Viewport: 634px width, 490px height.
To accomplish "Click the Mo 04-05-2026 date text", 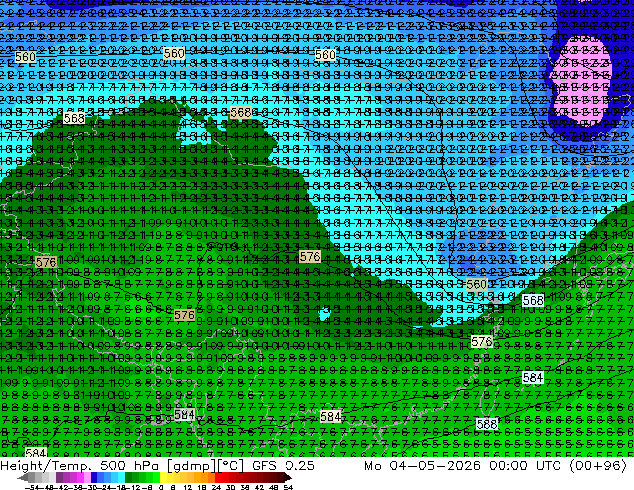I will pyautogui.click(x=422, y=466).
